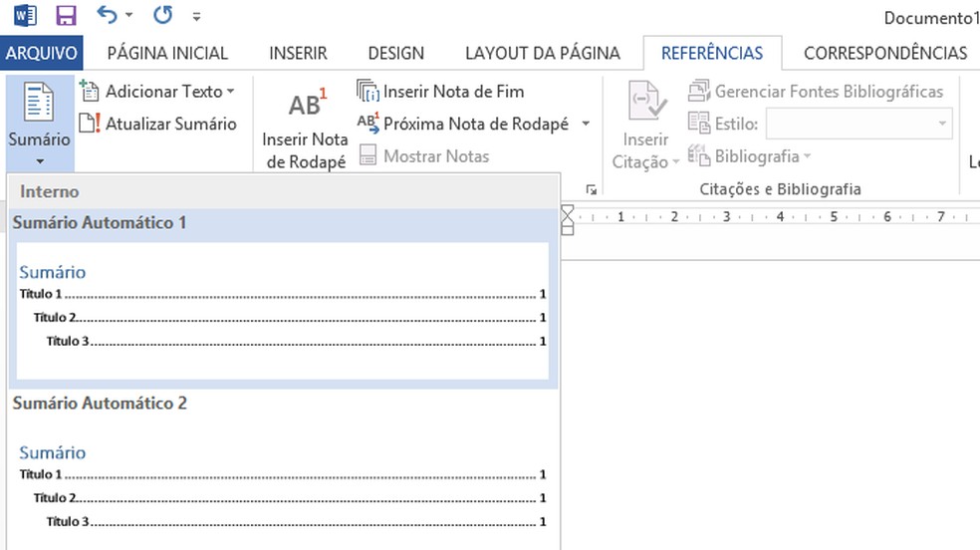Click Inserir Nota de Rodapé icon
This screenshot has width=980, height=550.
306,106
